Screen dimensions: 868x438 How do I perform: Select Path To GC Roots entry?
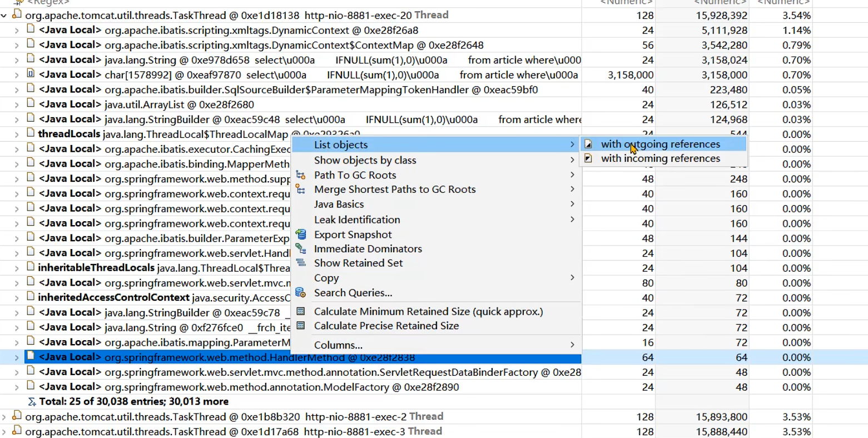[x=437, y=175]
